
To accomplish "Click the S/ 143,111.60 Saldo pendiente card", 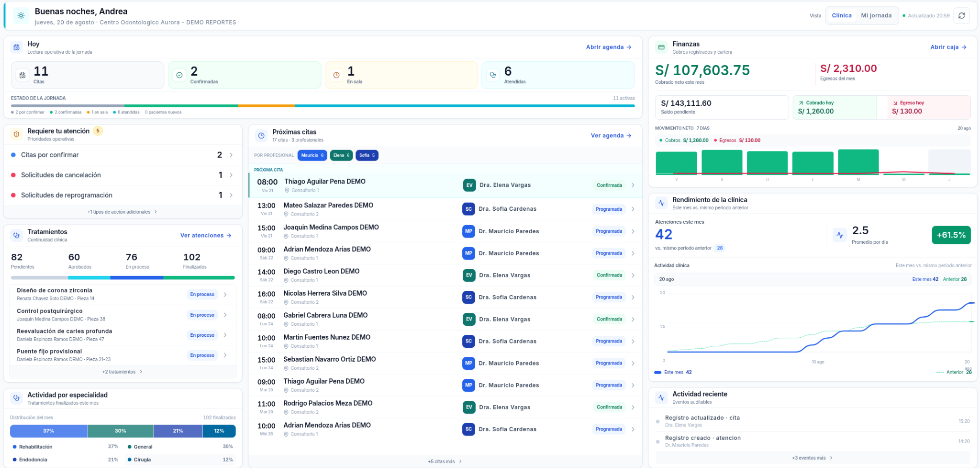I will [722, 107].
